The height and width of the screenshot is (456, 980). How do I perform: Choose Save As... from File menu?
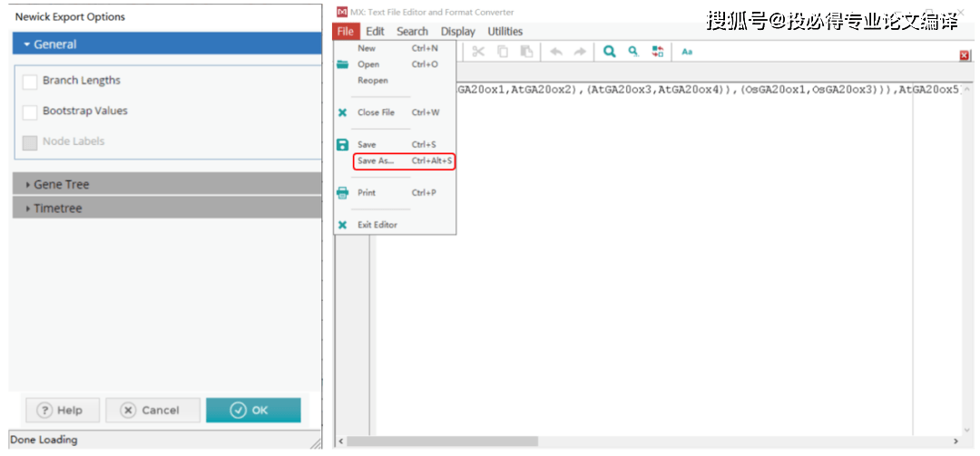point(377,161)
